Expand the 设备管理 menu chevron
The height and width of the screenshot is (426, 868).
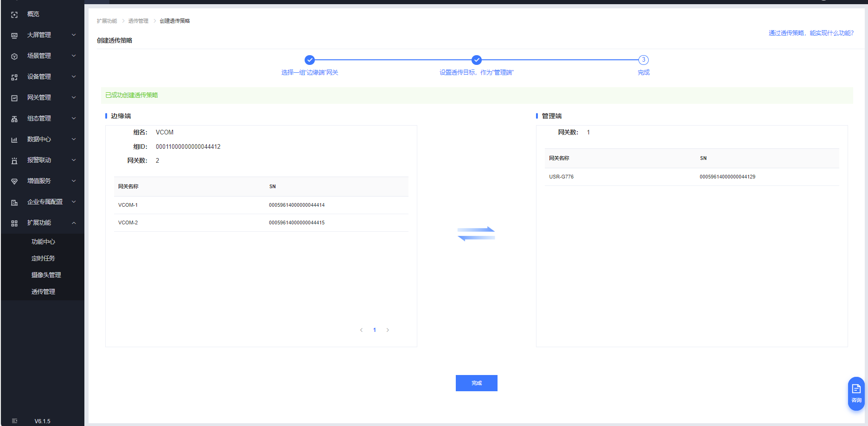point(74,77)
